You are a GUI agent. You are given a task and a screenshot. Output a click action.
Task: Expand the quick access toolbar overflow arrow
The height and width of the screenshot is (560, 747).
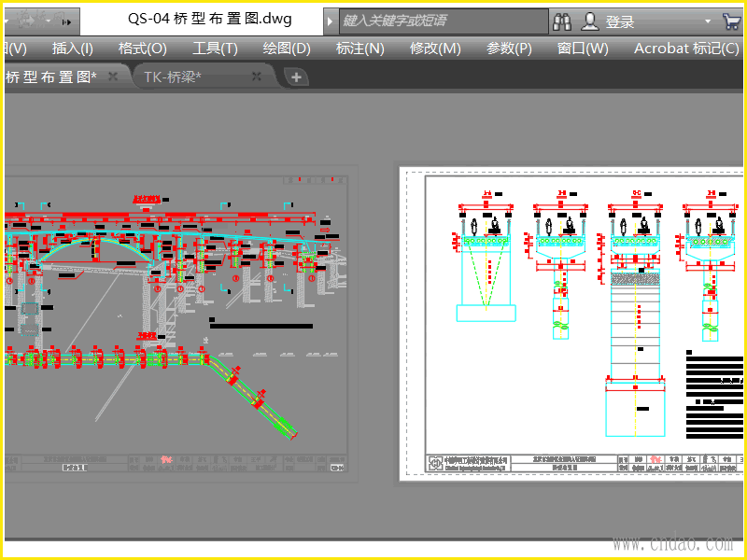(x=67, y=21)
